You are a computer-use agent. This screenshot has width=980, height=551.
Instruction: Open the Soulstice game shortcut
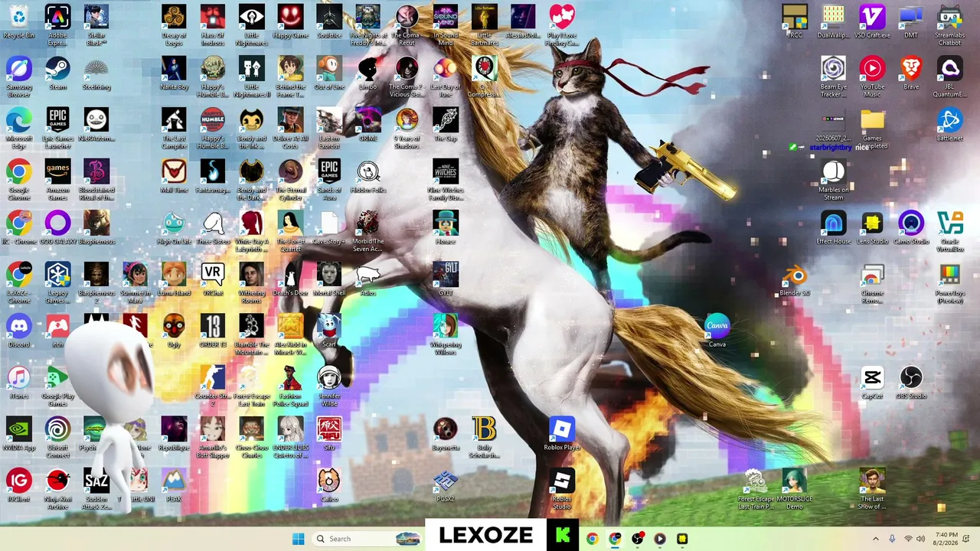329,22
